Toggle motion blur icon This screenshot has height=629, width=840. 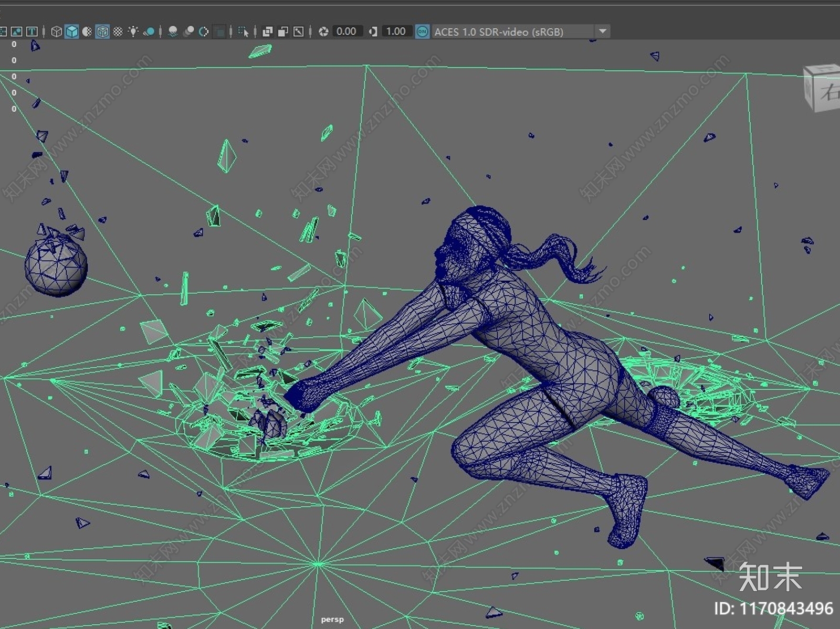(188, 31)
